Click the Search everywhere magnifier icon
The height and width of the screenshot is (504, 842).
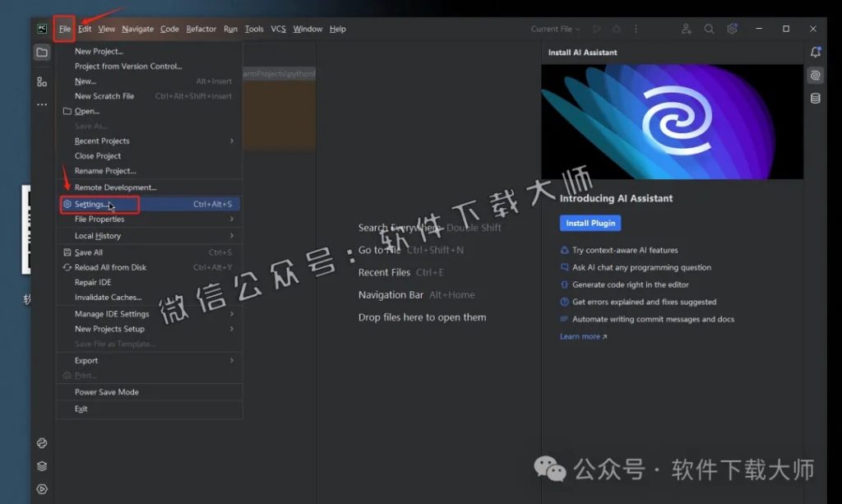coord(709,29)
